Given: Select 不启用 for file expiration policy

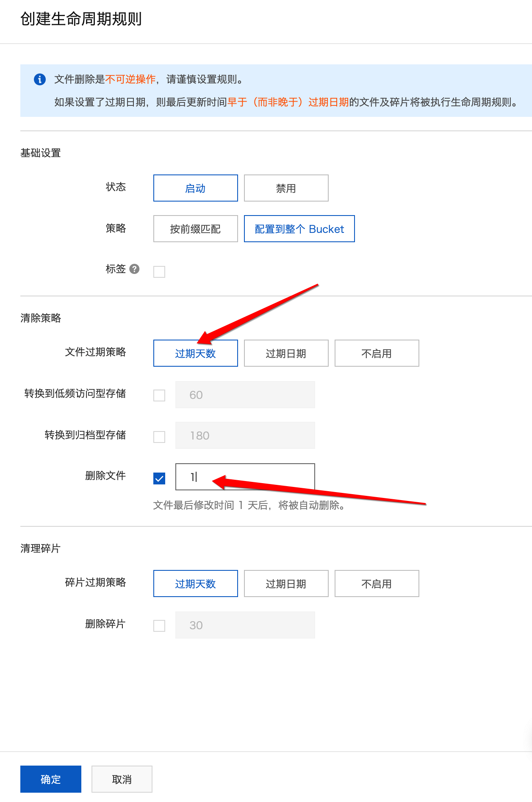Looking at the screenshot, I should [x=377, y=353].
